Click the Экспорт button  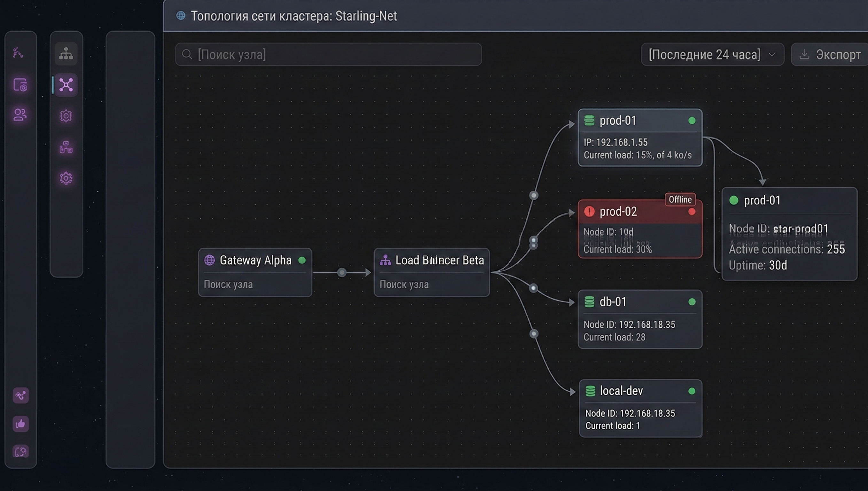pos(830,54)
